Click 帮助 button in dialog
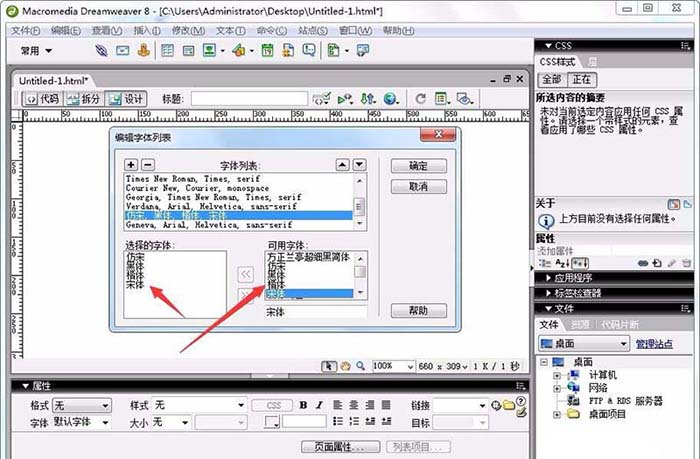The image size is (700, 459). (x=419, y=311)
